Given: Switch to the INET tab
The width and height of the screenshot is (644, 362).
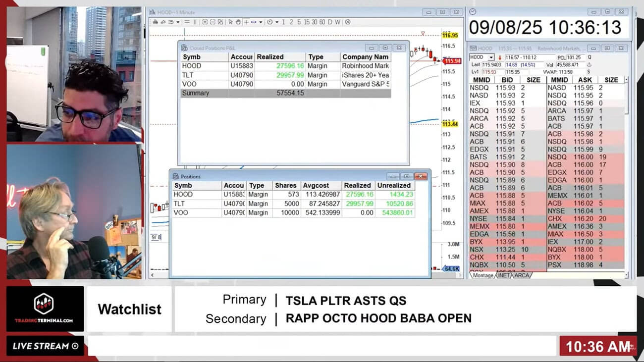Looking at the screenshot, I should pos(504,275).
